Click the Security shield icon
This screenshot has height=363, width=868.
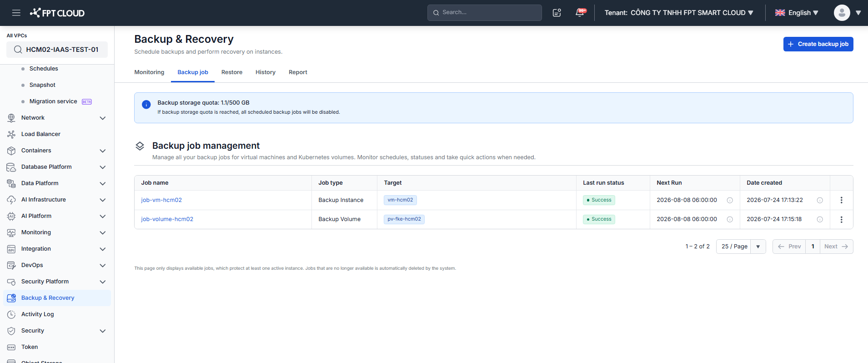11,331
